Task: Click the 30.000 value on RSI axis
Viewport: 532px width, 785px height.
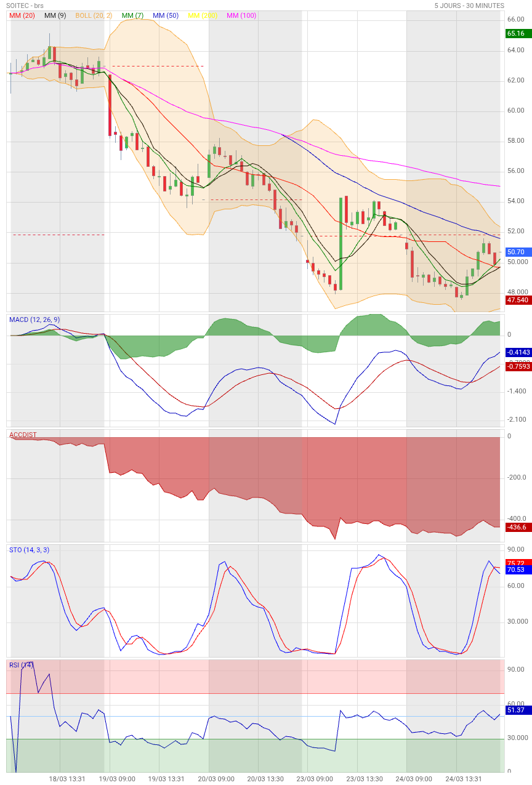Action: click(517, 738)
